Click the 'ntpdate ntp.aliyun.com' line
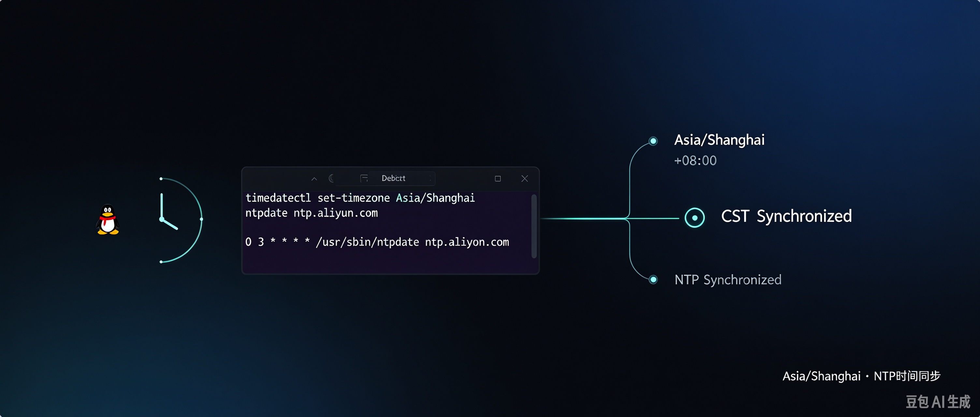The width and height of the screenshot is (980, 417). click(311, 213)
